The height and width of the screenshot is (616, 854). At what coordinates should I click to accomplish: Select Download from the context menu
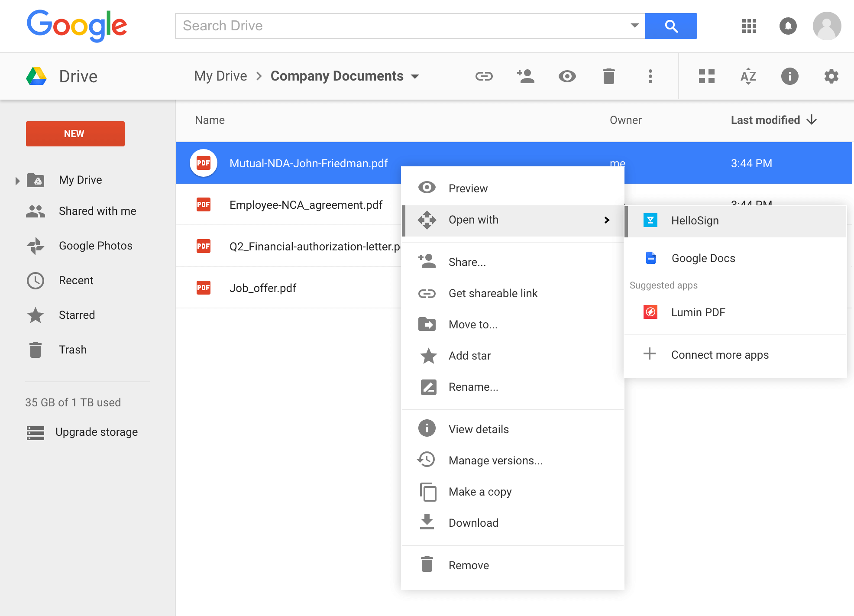473,523
